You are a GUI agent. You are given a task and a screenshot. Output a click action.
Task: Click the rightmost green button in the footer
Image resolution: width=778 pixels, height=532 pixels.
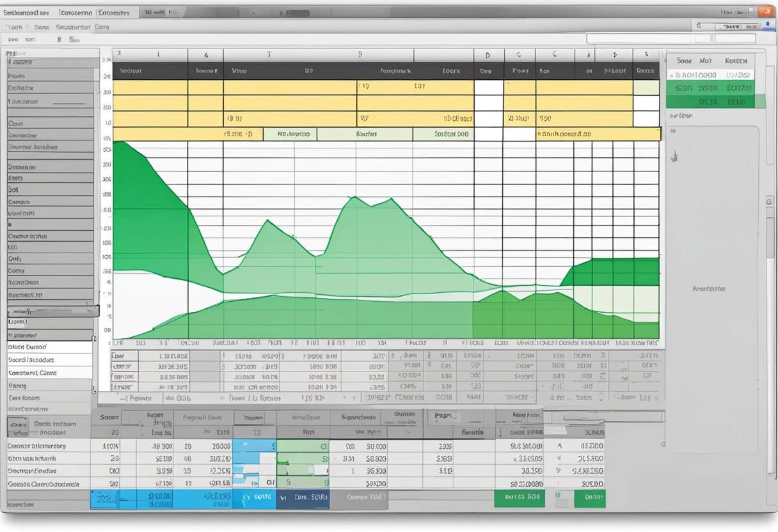click(x=589, y=496)
